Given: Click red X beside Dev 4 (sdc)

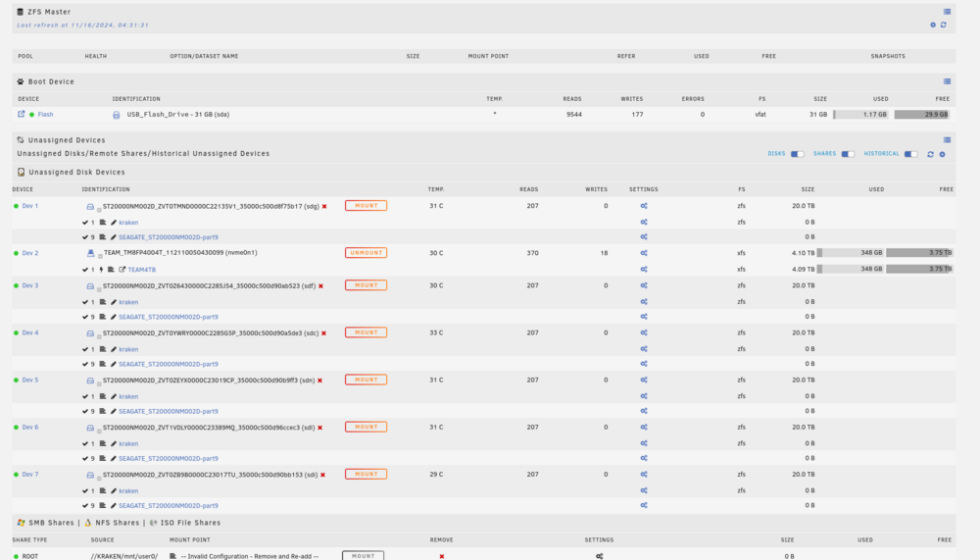Looking at the screenshot, I should point(323,332).
